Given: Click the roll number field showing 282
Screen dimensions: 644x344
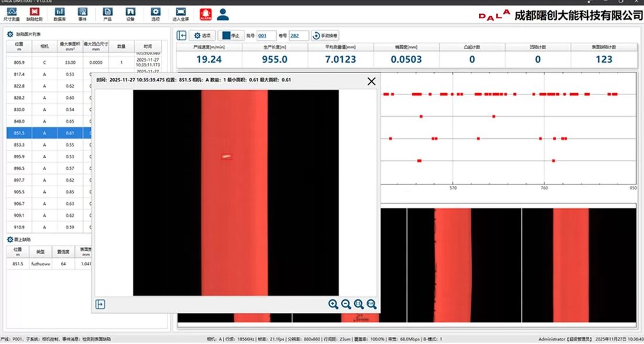Looking at the screenshot, I should [299, 36].
